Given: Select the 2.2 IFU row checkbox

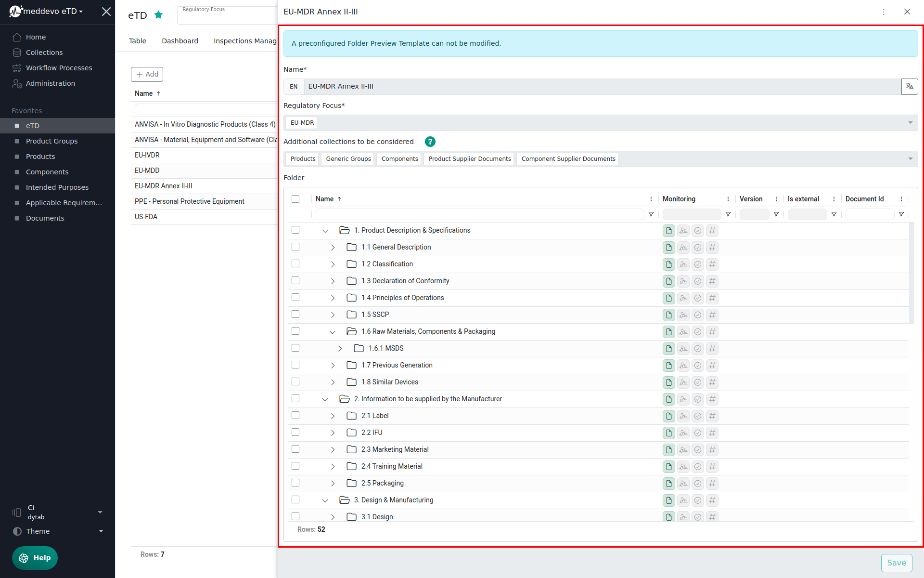Looking at the screenshot, I should click(295, 433).
